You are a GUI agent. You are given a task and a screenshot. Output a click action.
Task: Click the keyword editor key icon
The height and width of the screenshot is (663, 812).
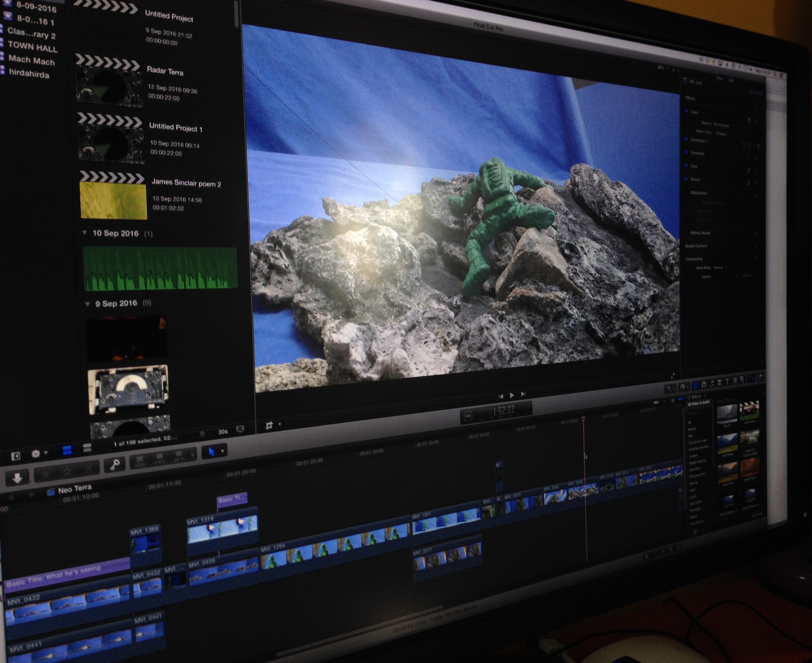coord(115,464)
